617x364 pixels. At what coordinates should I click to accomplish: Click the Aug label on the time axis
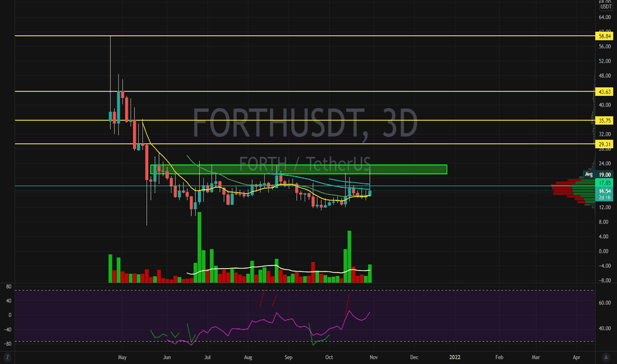248,357
